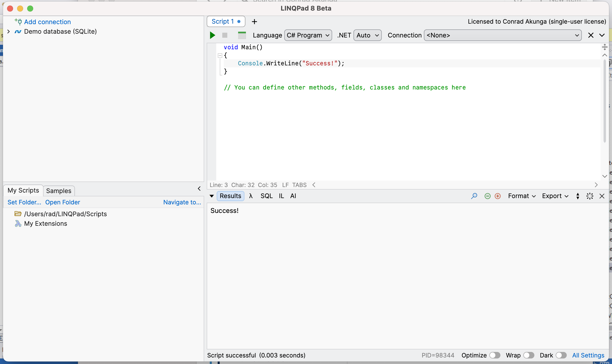612x364 pixels.
Task: Switch to the Samples tab
Action: tap(59, 191)
